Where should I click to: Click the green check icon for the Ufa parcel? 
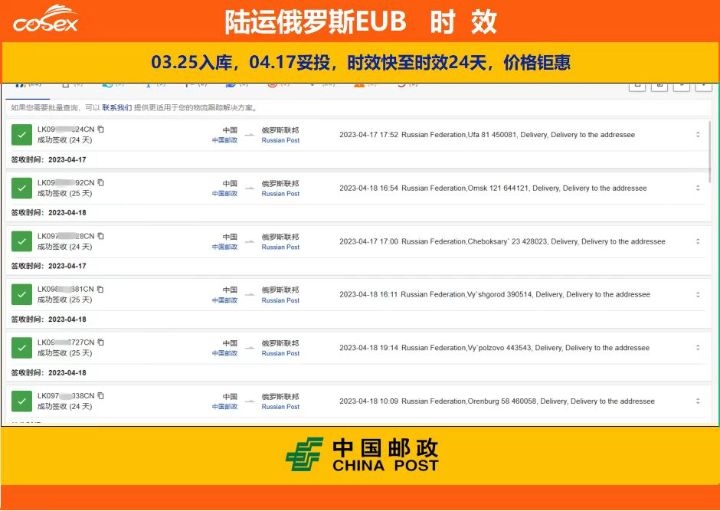coord(22,135)
